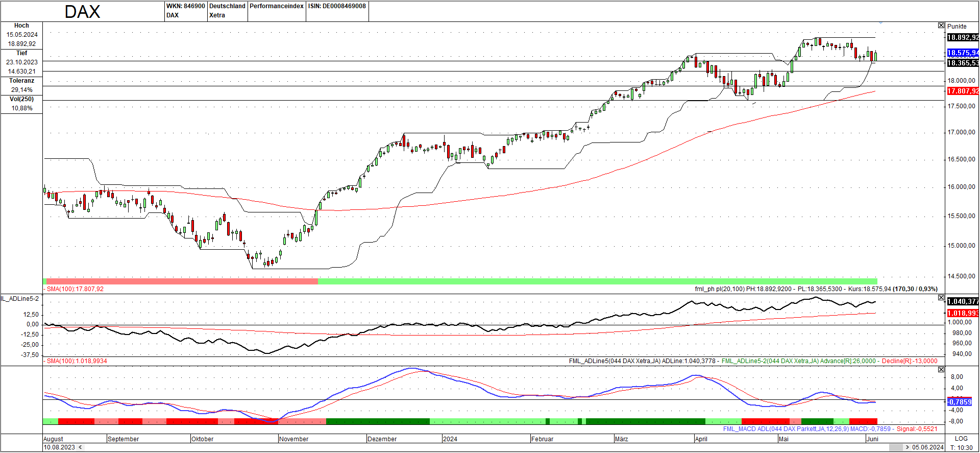
Task: Click the red 17.807,92 SMA axis marker
Action: [x=963, y=91]
